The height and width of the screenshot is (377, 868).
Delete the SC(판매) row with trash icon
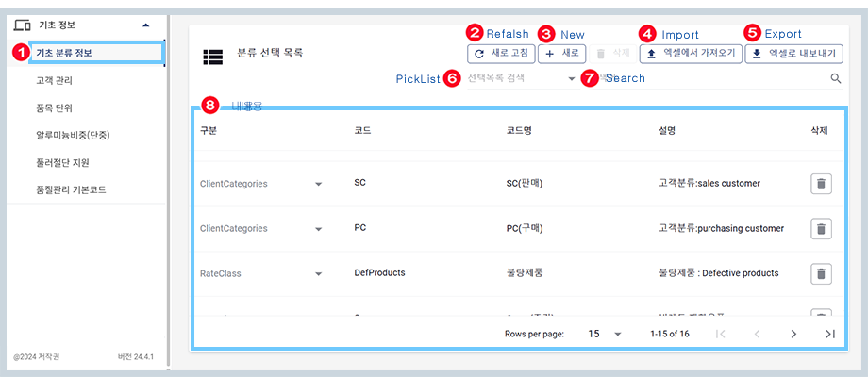822,184
